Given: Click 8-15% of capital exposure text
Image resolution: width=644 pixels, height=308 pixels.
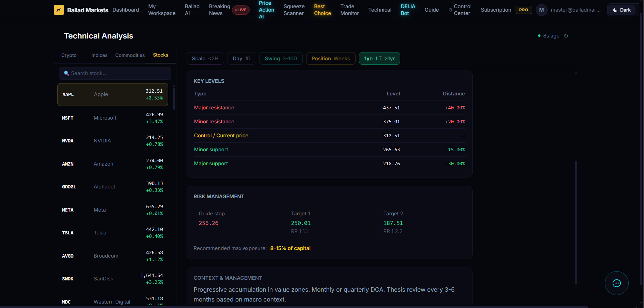Looking at the screenshot, I should tap(290, 248).
